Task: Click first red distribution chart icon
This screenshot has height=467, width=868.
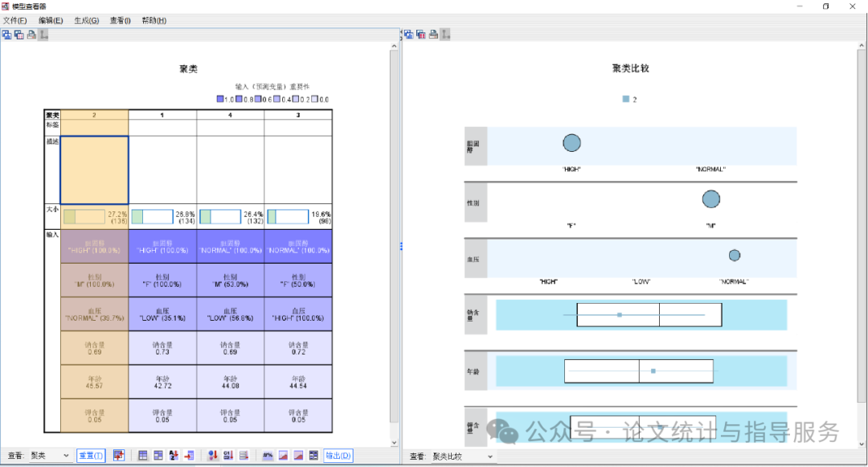Action: (283, 456)
